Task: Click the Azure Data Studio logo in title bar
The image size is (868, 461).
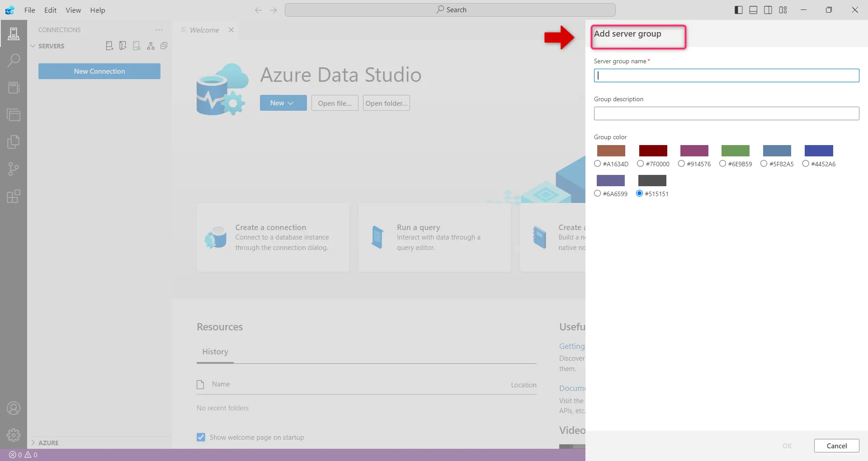Action: point(10,10)
